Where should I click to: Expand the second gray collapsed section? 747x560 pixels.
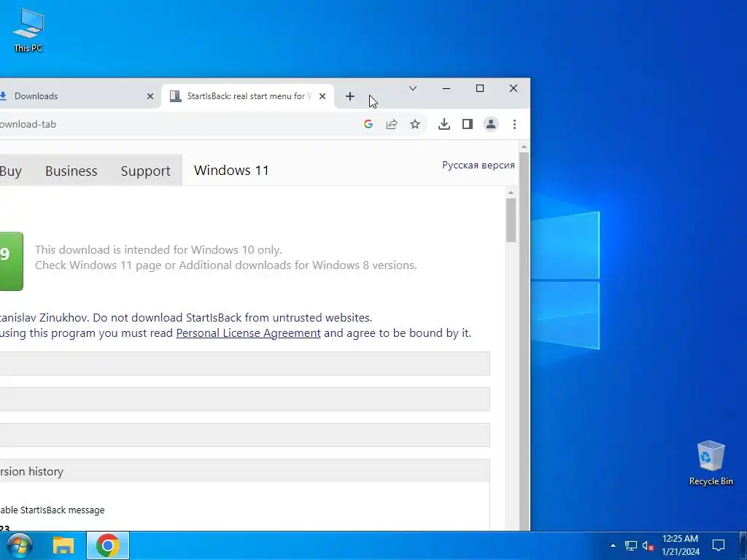point(245,399)
